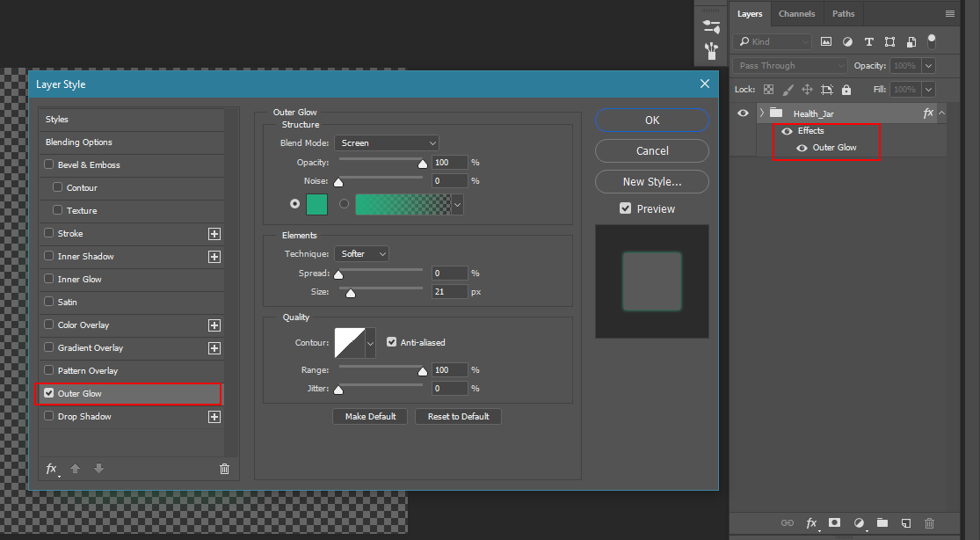This screenshot has width=980, height=540.
Task: Delete effect using Layer Style trash icon
Action: [224, 469]
